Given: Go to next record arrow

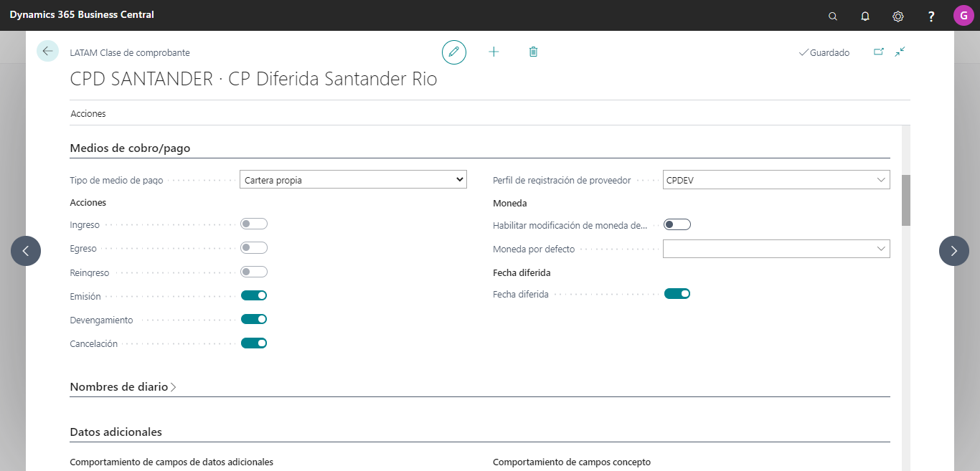Looking at the screenshot, I should pos(954,251).
